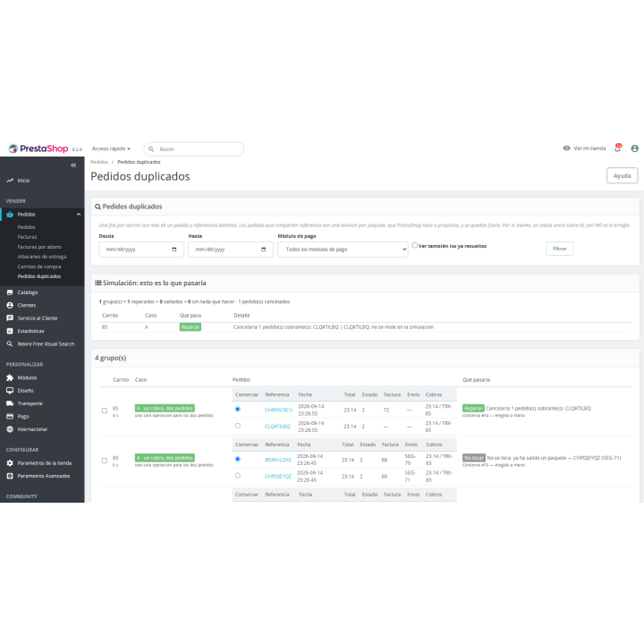Open the Desde date calendar picker icon
Viewport: 644px width, 644px height.
click(x=174, y=250)
